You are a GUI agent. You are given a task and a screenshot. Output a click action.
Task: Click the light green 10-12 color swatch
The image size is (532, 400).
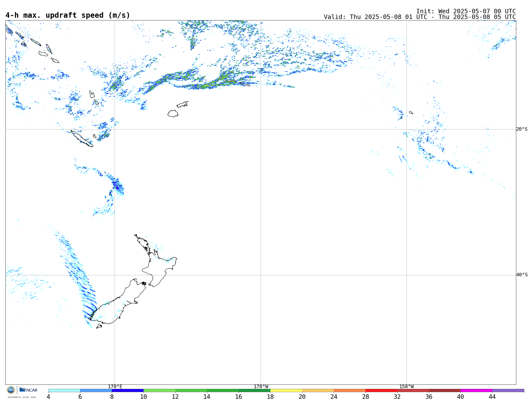pyautogui.click(x=159, y=391)
